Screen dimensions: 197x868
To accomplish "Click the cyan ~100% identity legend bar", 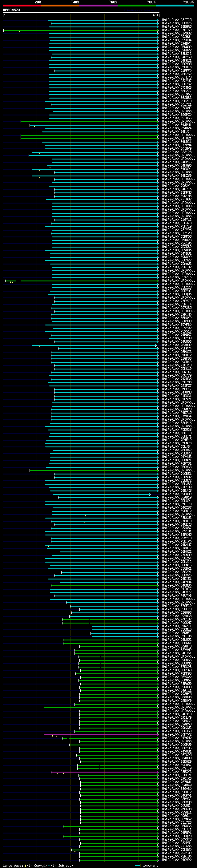I will click(175, 6).
